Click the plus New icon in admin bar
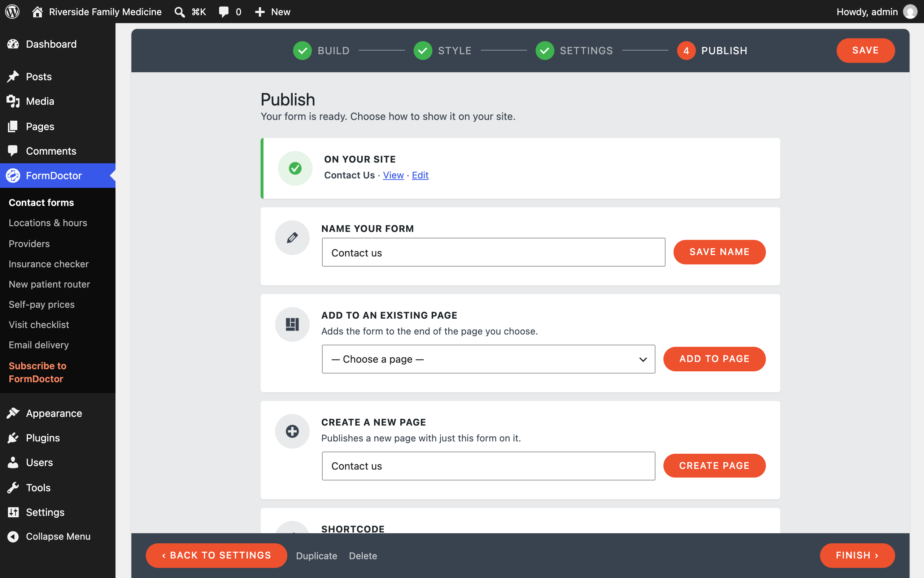The image size is (924, 578). [x=260, y=12]
